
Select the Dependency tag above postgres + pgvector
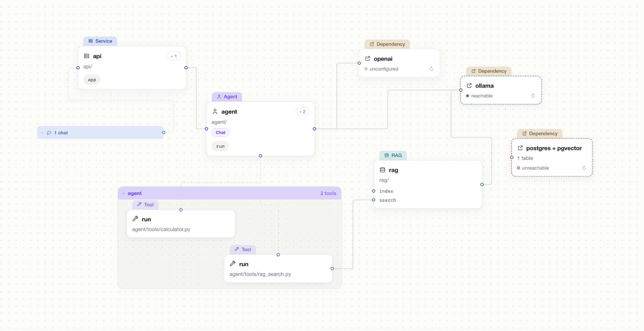point(540,133)
